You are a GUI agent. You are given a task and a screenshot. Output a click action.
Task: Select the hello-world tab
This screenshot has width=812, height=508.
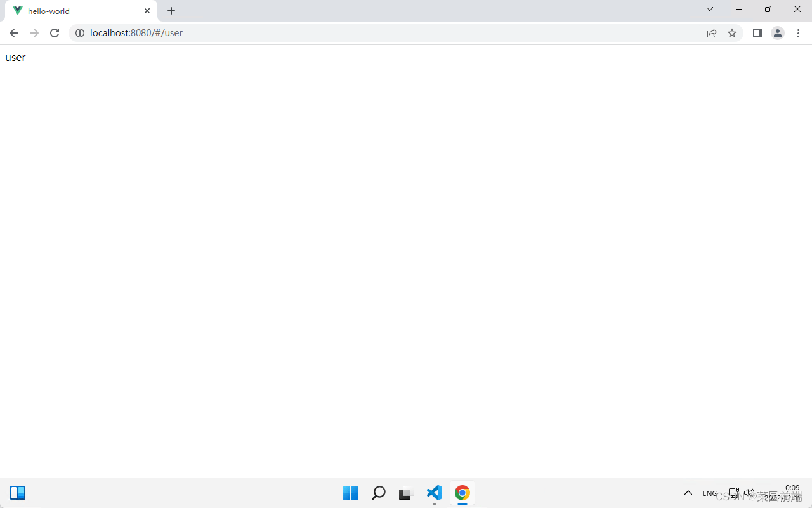coord(80,11)
